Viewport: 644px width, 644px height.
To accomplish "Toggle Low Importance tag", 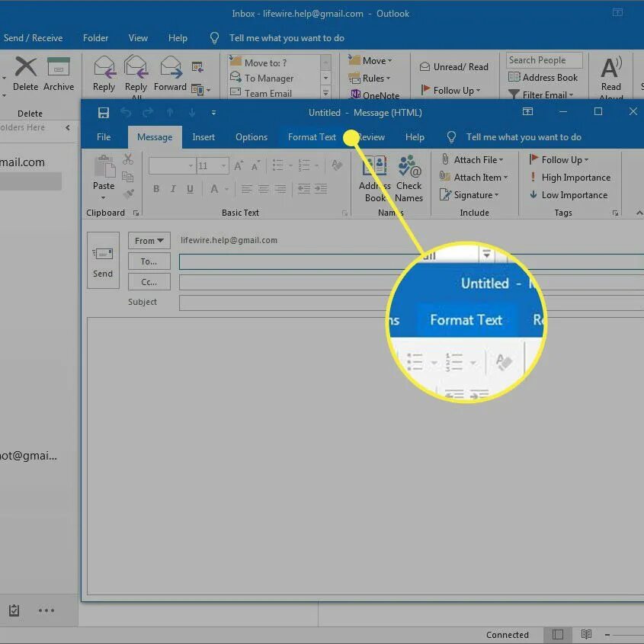I will click(x=569, y=195).
